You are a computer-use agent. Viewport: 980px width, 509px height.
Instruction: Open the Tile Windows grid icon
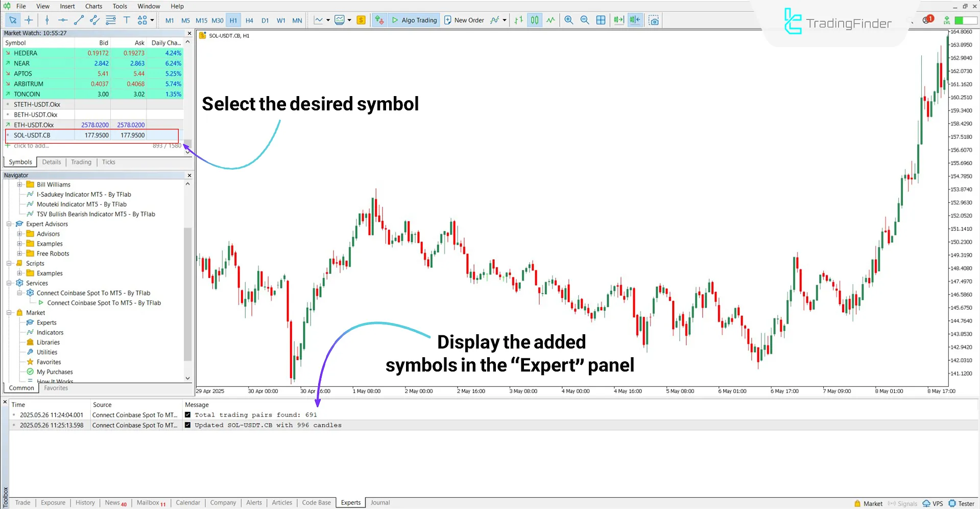click(x=601, y=20)
